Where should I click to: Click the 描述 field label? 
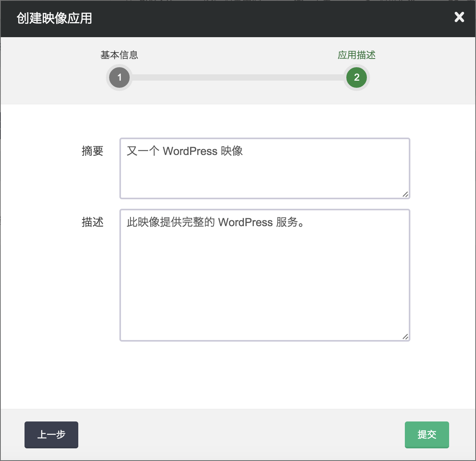pos(93,222)
